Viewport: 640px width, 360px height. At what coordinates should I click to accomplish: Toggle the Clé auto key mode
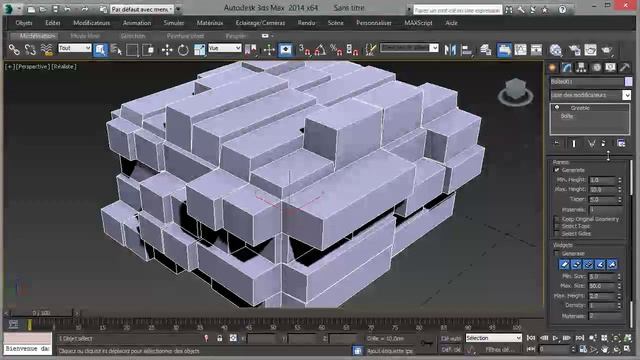tap(451, 338)
